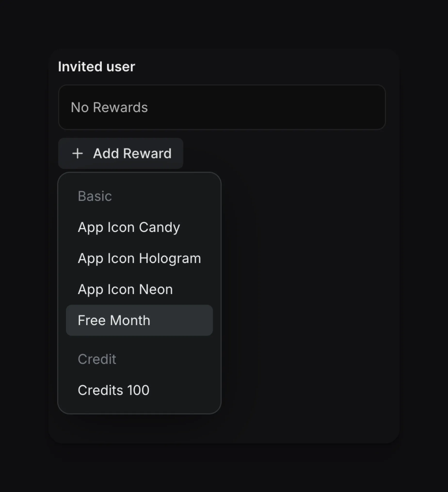The height and width of the screenshot is (492, 448).
Task: Click the Invited user heading
Action: point(96,66)
